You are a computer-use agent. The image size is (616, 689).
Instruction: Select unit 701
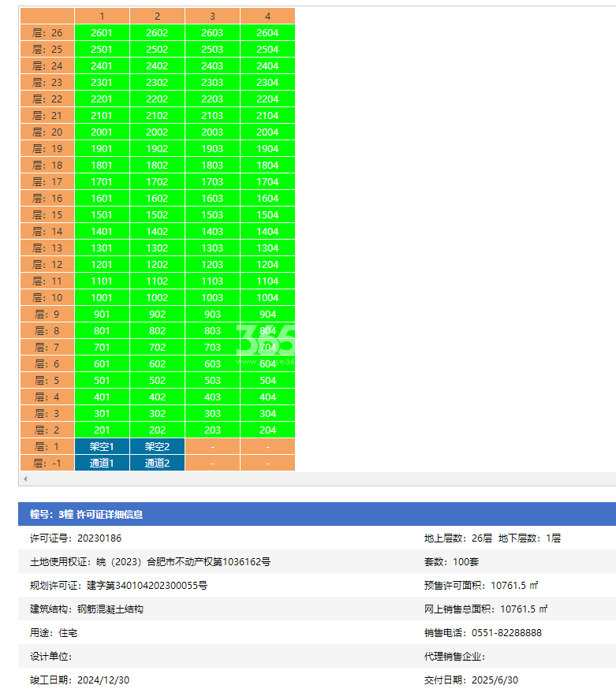point(102,347)
